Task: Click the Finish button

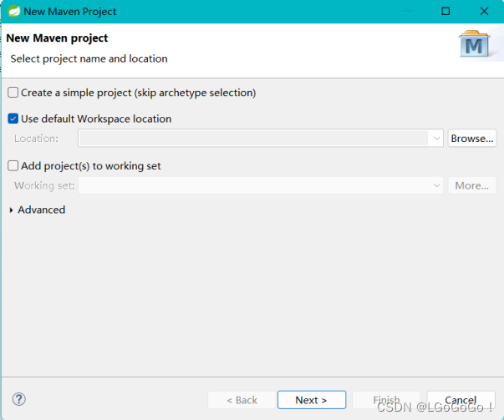Action: [x=386, y=400]
